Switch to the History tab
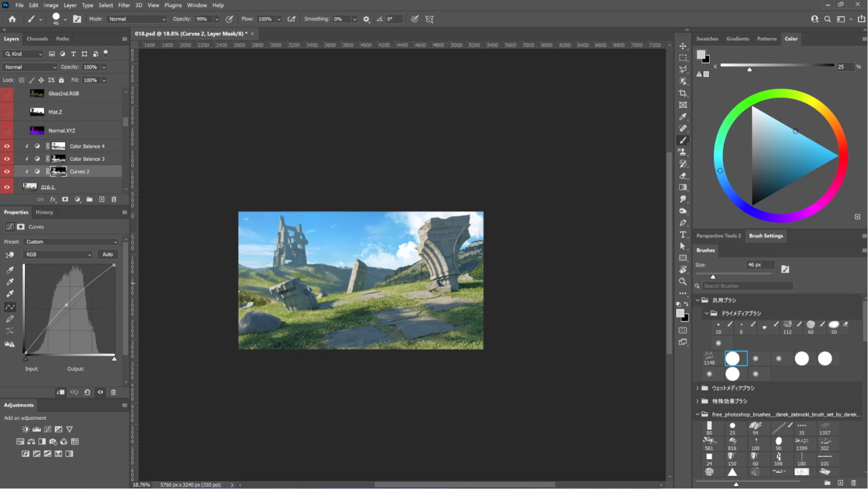This screenshot has width=868, height=489. coord(44,212)
